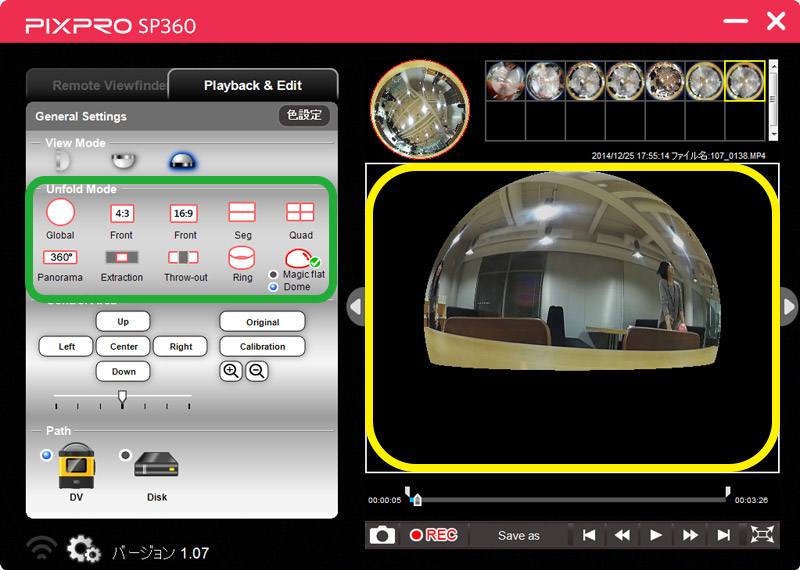Choose the Quad unfold mode icon
This screenshot has height=570, width=800.
pyautogui.click(x=300, y=212)
